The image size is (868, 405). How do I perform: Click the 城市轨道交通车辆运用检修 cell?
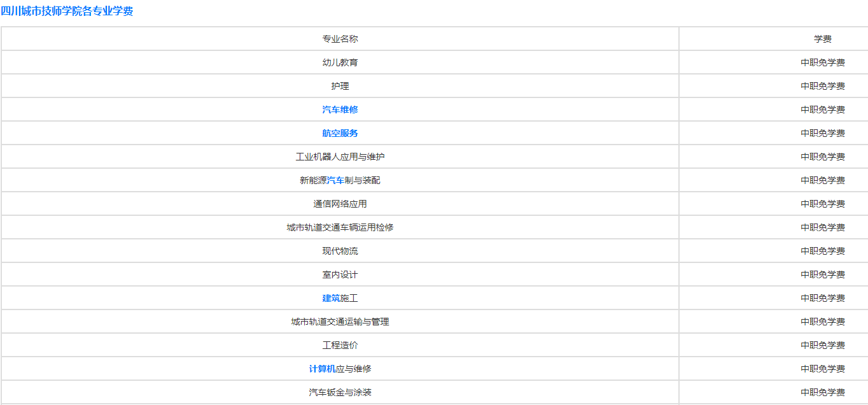pos(340,227)
